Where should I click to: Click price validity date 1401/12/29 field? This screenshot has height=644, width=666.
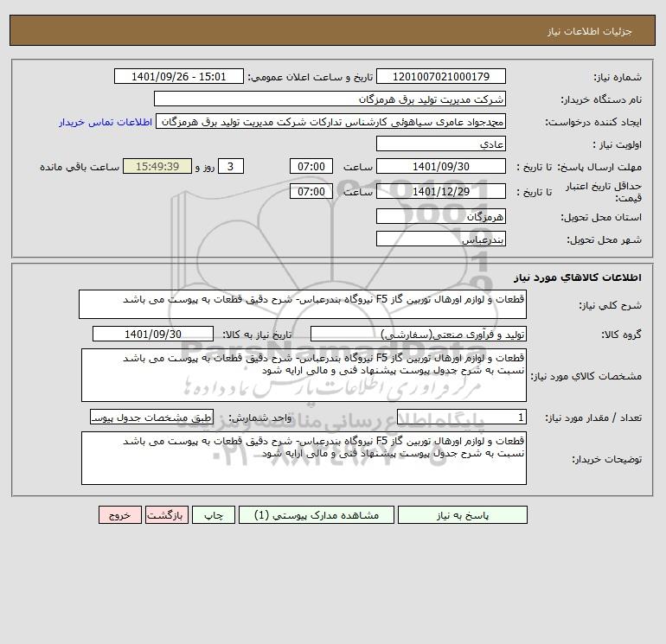(x=441, y=191)
